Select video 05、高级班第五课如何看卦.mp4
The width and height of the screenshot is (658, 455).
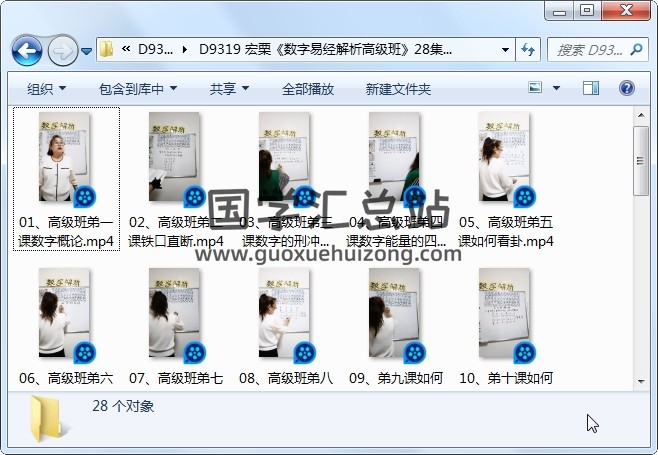tap(505, 180)
